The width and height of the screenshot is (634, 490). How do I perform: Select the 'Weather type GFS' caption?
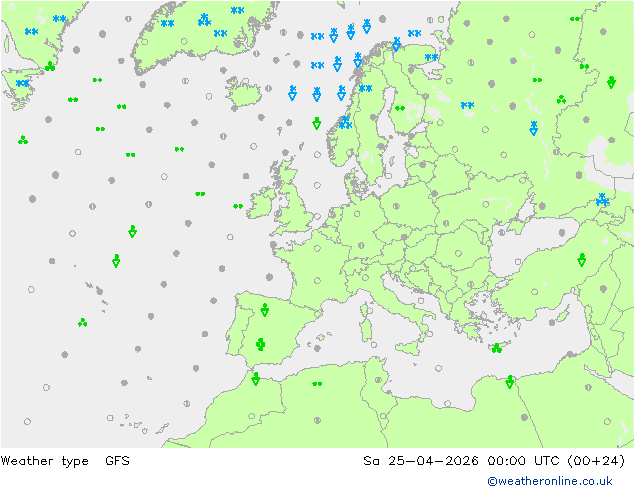65,460
